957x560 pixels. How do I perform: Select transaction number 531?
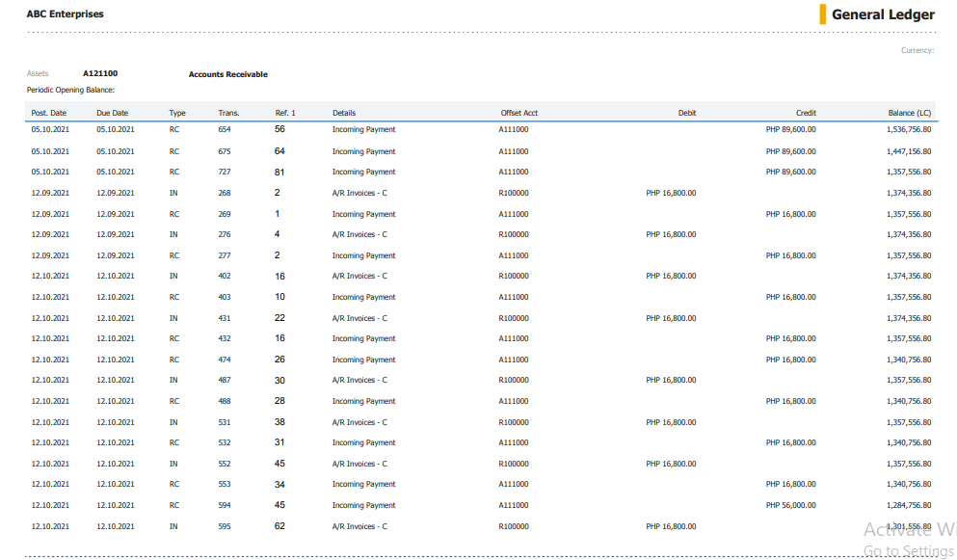tap(225, 422)
